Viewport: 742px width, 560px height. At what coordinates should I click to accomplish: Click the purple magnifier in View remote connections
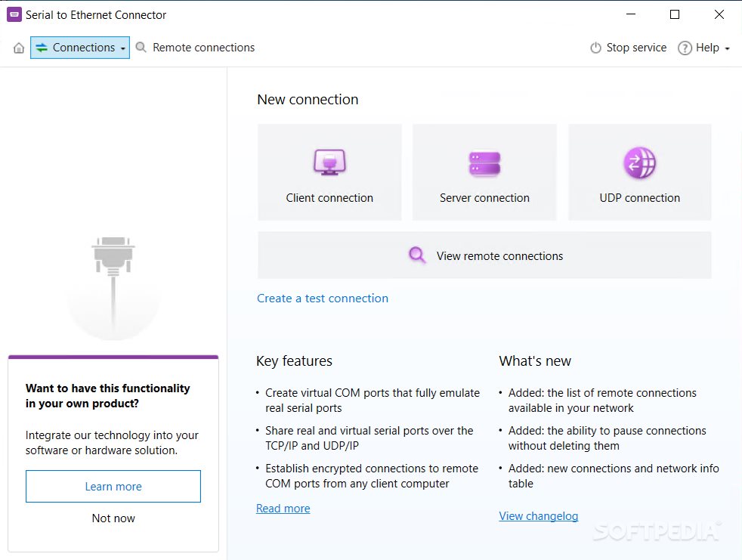417,255
